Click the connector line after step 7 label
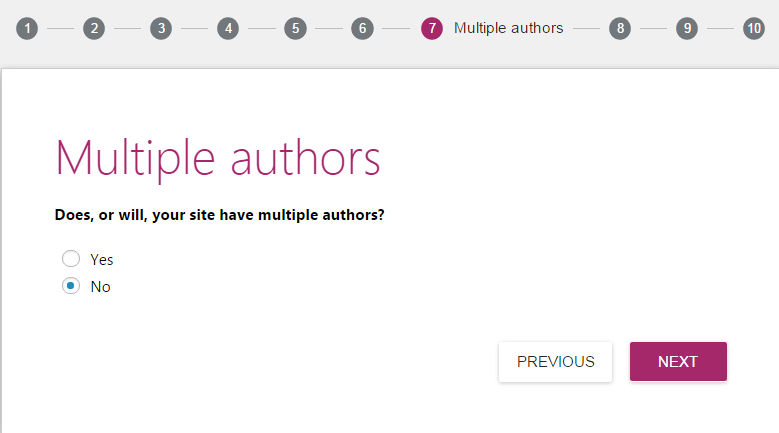 pos(586,28)
